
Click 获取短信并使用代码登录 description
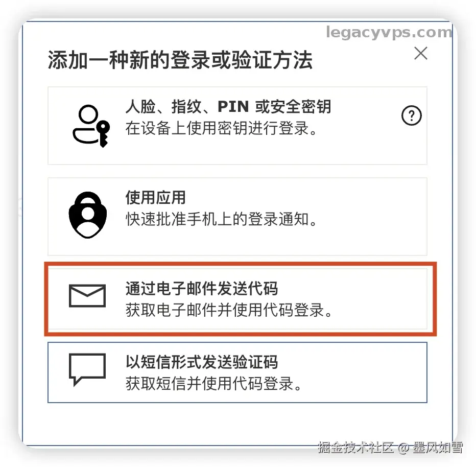pos(213,384)
